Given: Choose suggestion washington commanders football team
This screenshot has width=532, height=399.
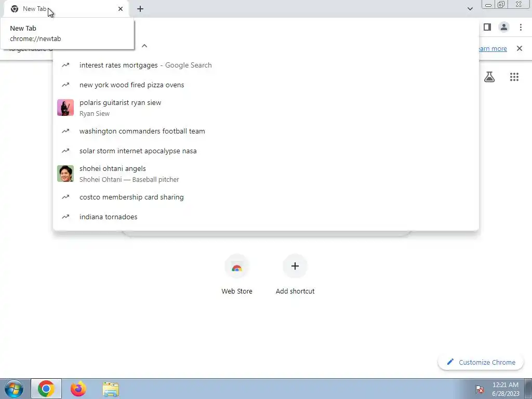Looking at the screenshot, I should [x=266, y=131].
